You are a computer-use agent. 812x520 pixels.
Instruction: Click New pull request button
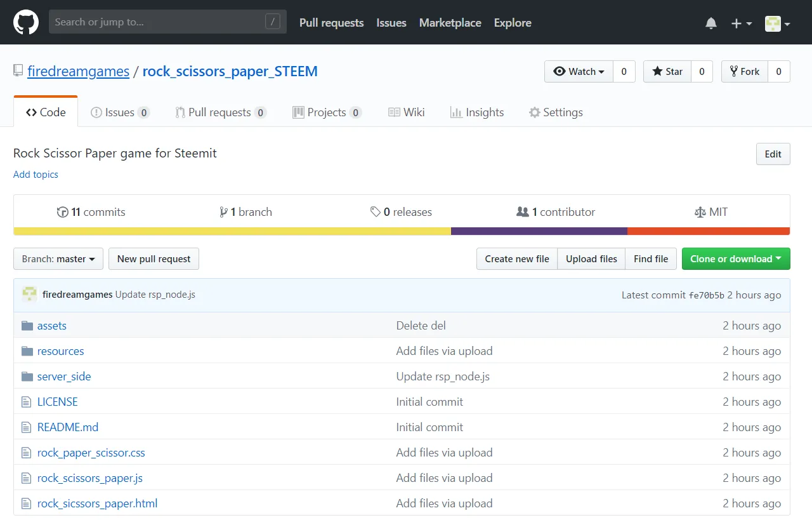point(154,259)
